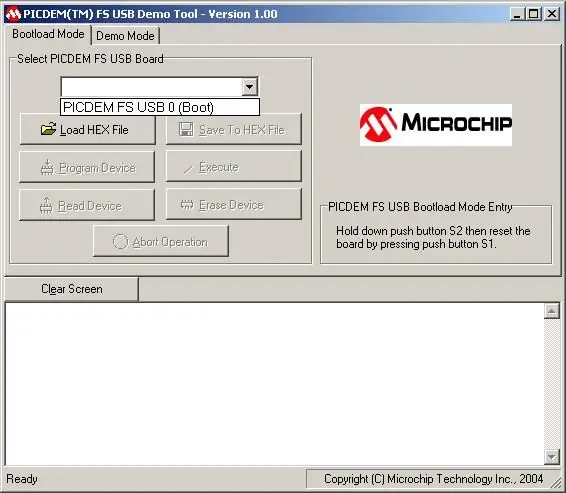Click the chip icon on Erase Device
Image resolution: width=566 pixels, height=493 pixels.
click(187, 205)
